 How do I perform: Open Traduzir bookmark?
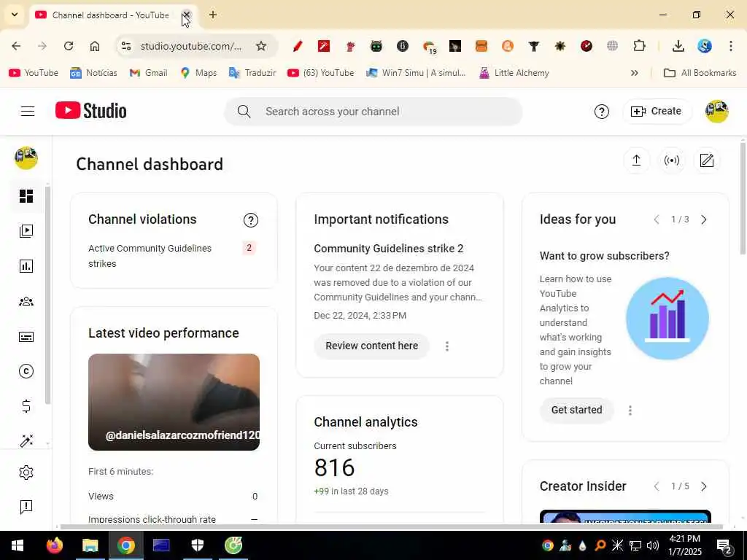pyautogui.click(x=252, y=73)
